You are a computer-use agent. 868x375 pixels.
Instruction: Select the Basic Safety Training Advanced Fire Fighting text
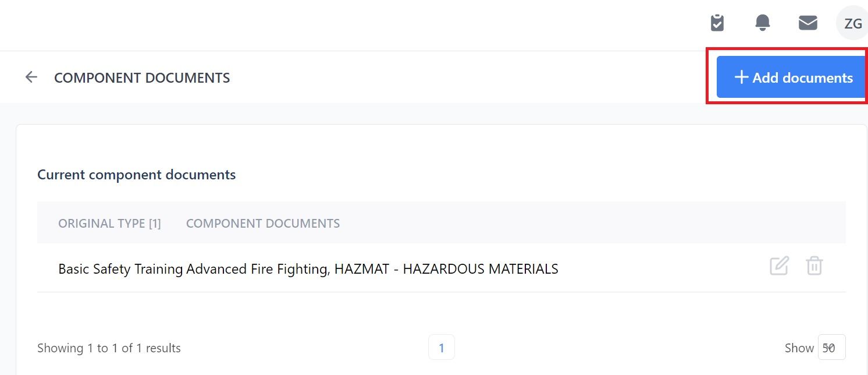(x=194, y=269)
